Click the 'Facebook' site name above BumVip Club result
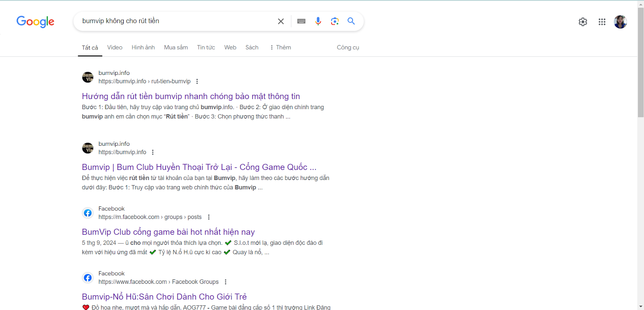The width and height of the screenshot is (644, 310). (111, 209)
